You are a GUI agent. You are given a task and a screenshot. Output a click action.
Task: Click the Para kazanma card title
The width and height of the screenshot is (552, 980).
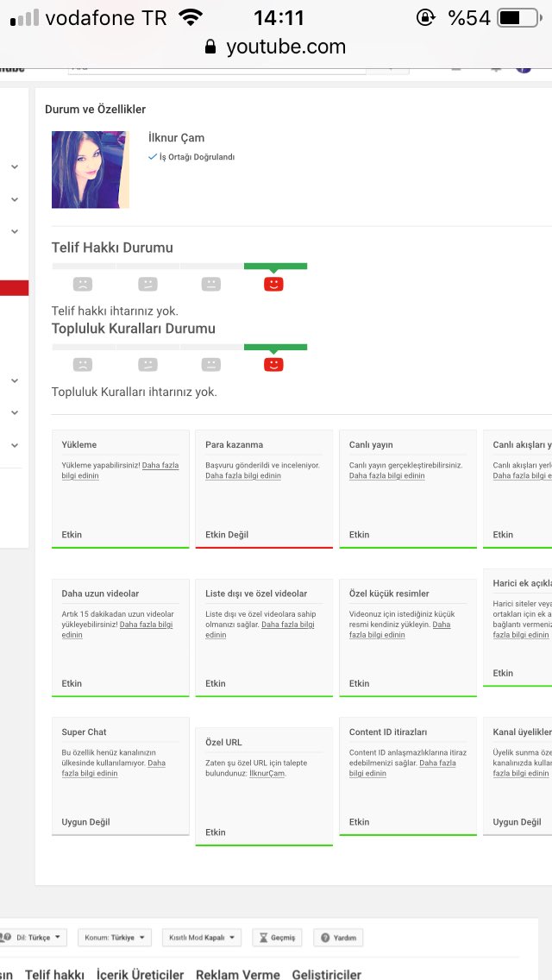coord(235,445)
